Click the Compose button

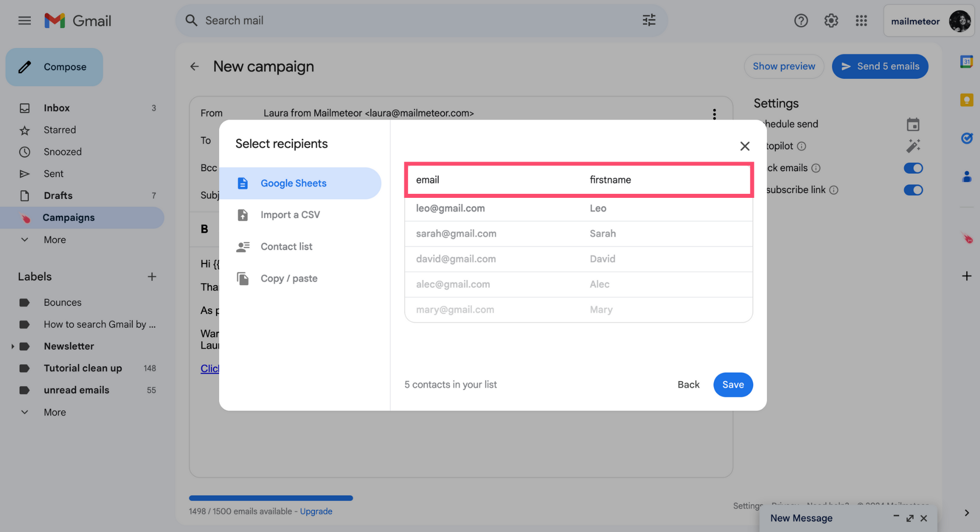coord(55,67)
